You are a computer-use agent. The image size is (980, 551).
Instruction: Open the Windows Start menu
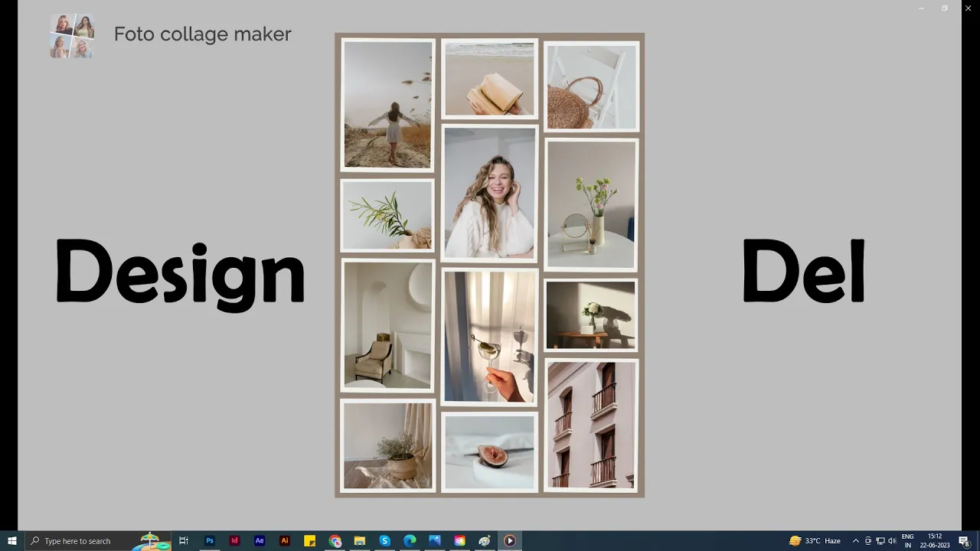(x=12, y=540)
